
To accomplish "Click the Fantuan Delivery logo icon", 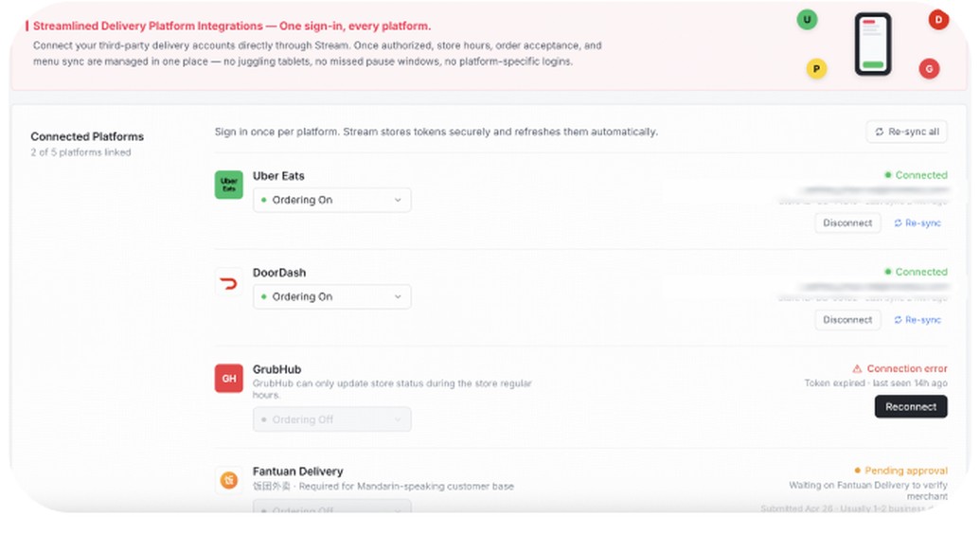I will point(229,480).
